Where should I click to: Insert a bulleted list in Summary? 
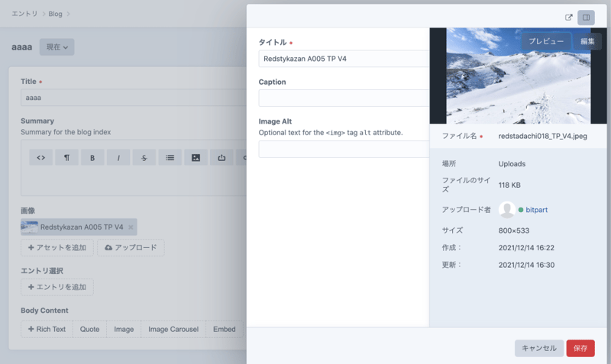click(x=170, y=158)
